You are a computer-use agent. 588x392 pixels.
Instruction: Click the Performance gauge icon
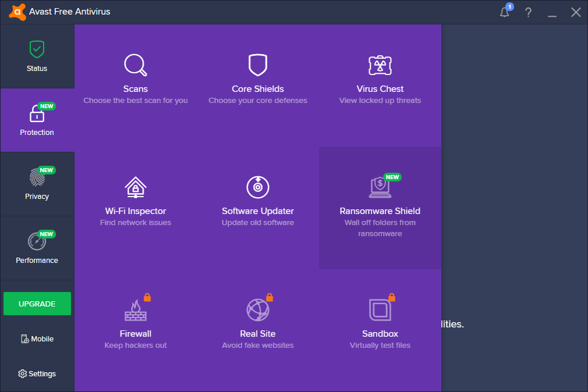[37, 241]
